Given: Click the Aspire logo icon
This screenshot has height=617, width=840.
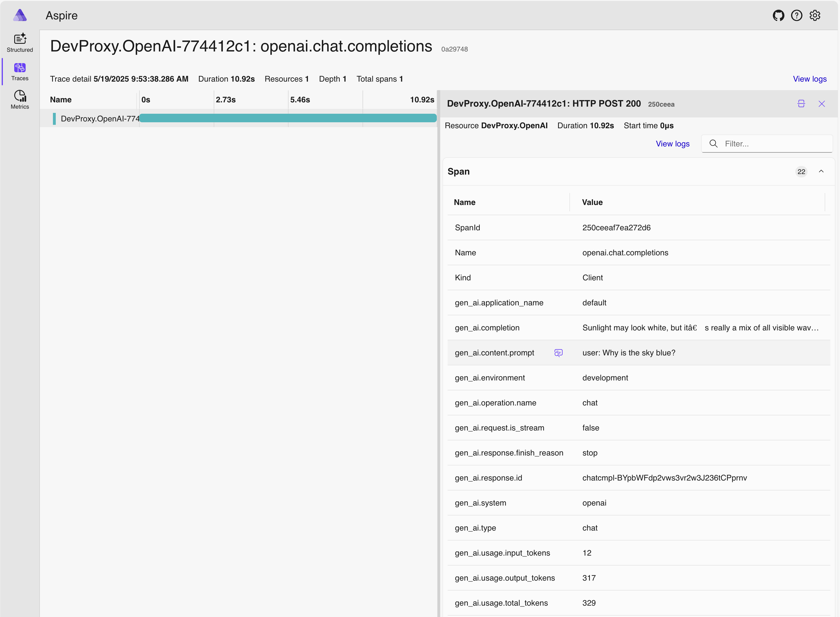Looking at the screenshot, I should coord(20,16).
